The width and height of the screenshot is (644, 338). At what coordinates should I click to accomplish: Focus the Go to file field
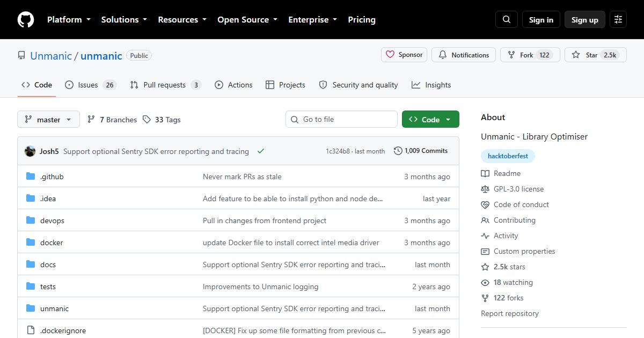(341, 120)
